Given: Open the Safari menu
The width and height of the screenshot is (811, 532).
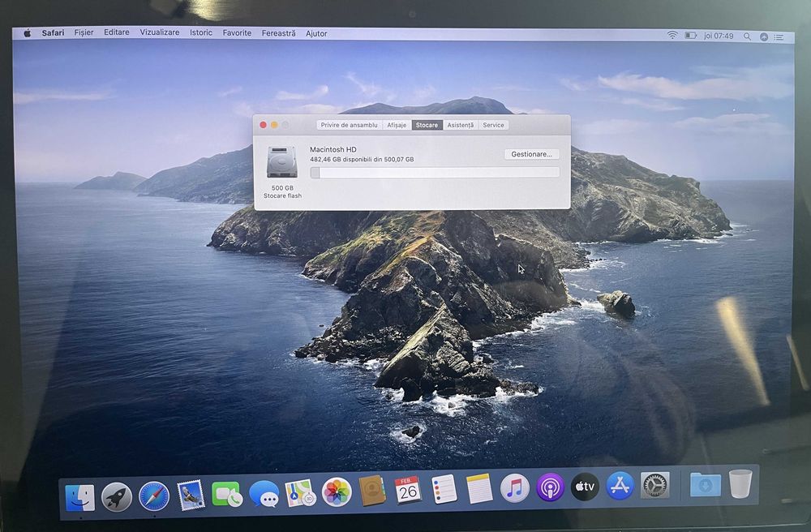Looking at the screenshot, I should pyautogui.click(x=53, y=32).
